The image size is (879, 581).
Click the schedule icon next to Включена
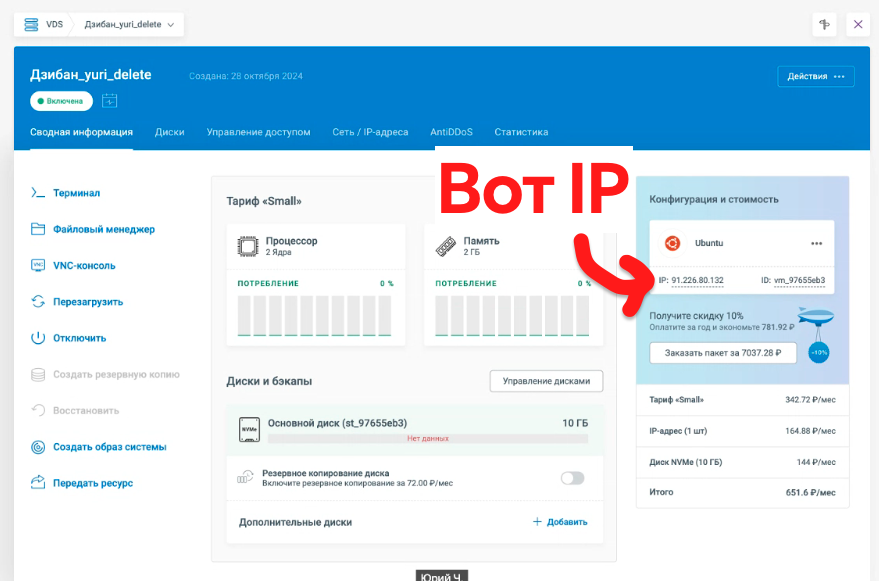tap(110, 101)
